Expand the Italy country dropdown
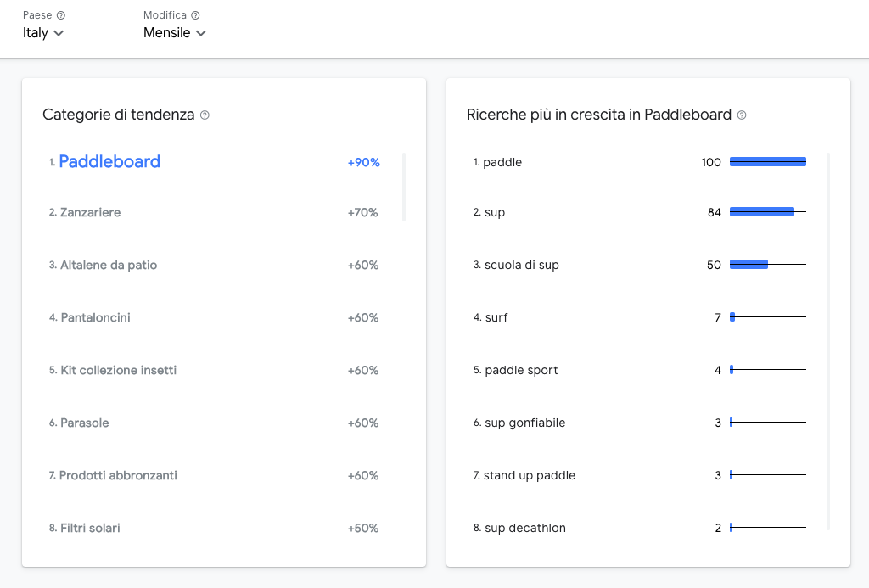This screenshot has width=869, height=588. [x=42, y=32]
